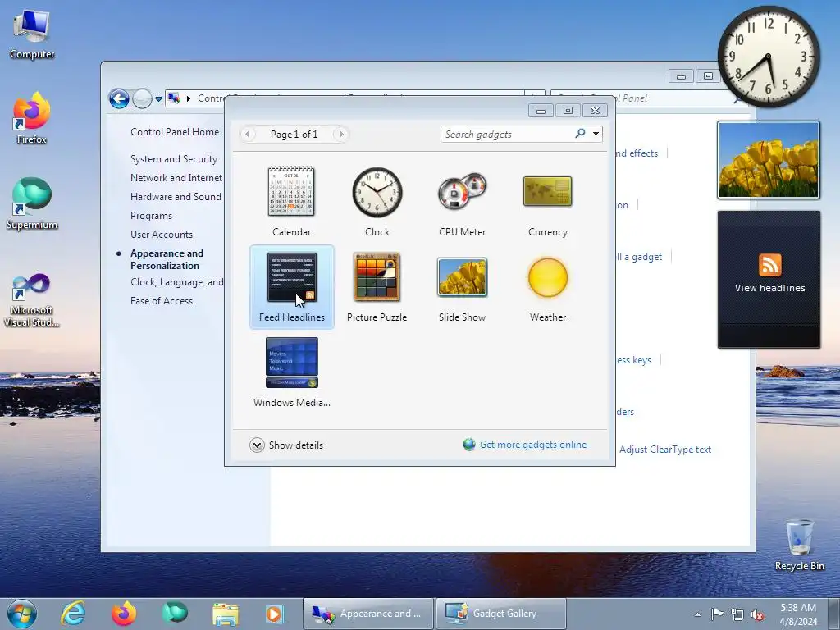Image resolution: width=840 pixels, height=630 pixels.
Task: Select the Calendar gadget
Action: coord(291,202)
